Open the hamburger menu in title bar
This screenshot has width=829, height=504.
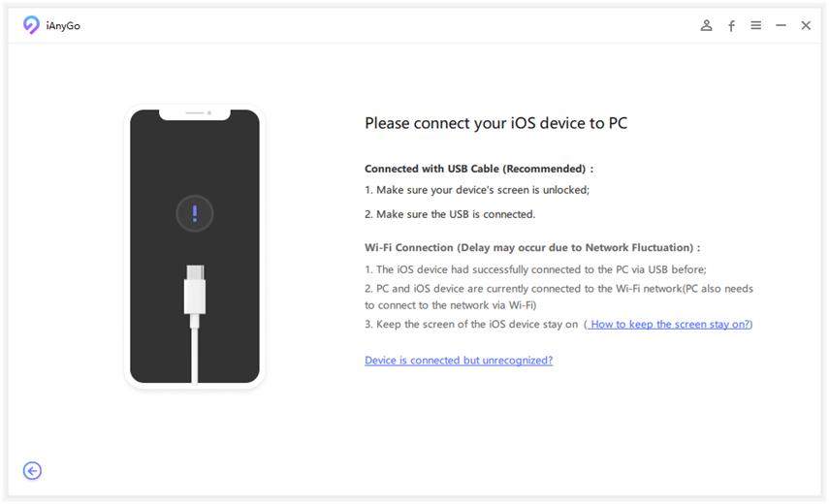pyautogui.click(x=755, y=26)
